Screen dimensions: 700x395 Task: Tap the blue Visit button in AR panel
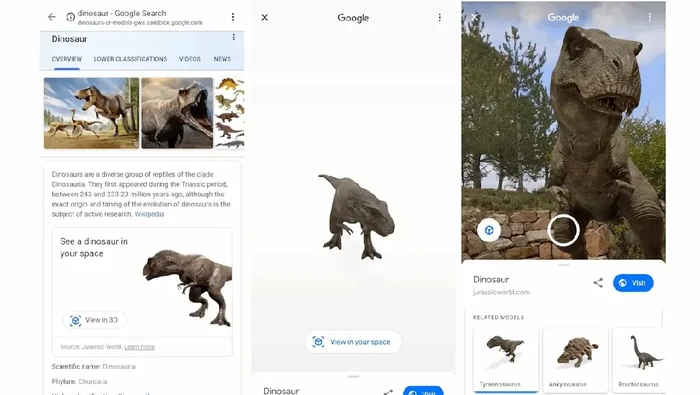[x=633, y=283]
